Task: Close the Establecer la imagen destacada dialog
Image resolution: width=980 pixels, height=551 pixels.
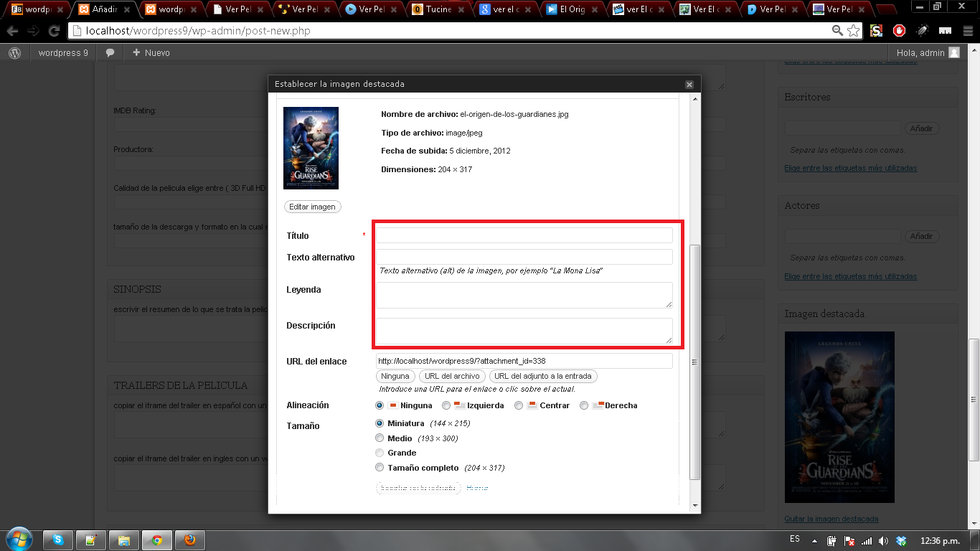Action: click(x=689, y=84)
